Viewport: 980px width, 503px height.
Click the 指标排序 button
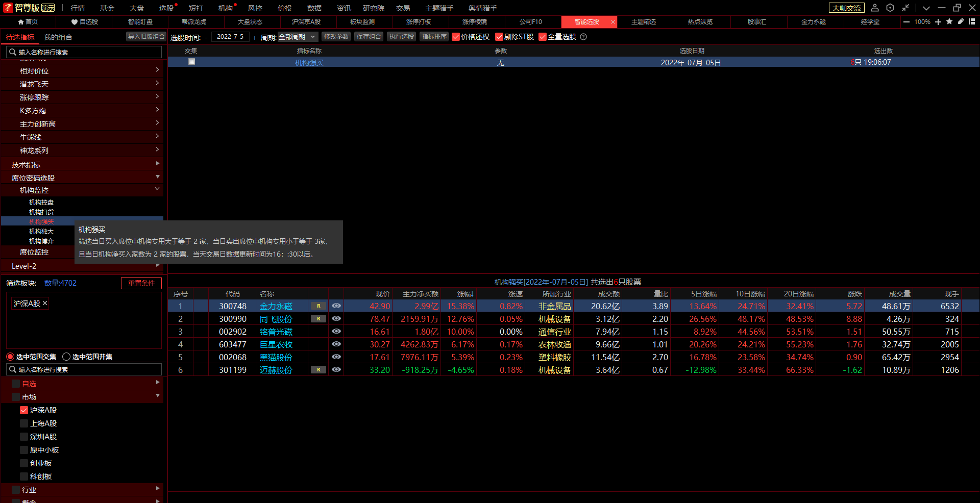click(x=434, y=37)
